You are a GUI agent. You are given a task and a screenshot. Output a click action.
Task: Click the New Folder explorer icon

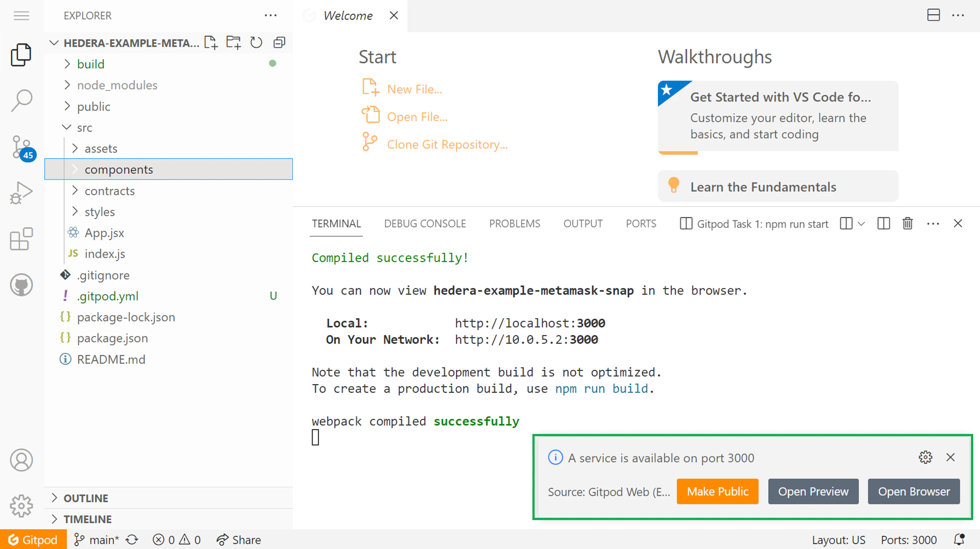tap(233, 43)
